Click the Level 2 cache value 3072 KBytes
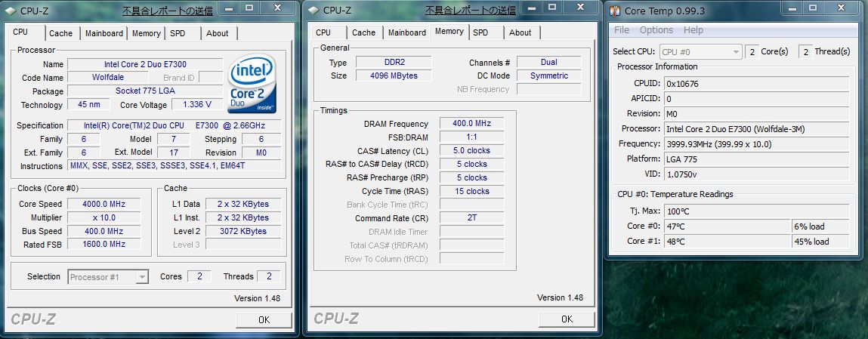The image size is (868, 339). pos(243,231)
